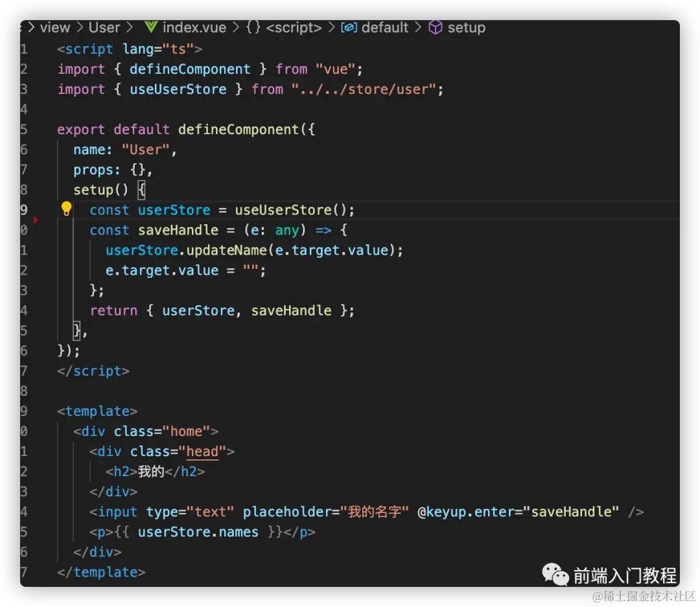Click updateName method call
Viewport: 700px width, 607px height.
[x=226, y=251]
